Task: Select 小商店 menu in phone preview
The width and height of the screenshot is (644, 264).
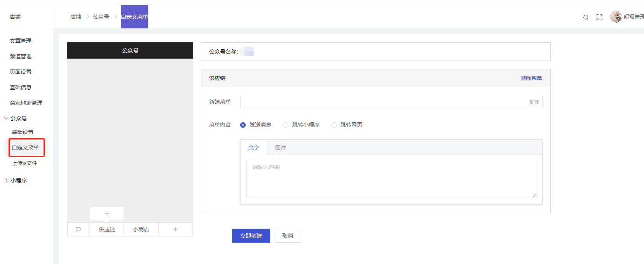Action: tap(141, 229)
